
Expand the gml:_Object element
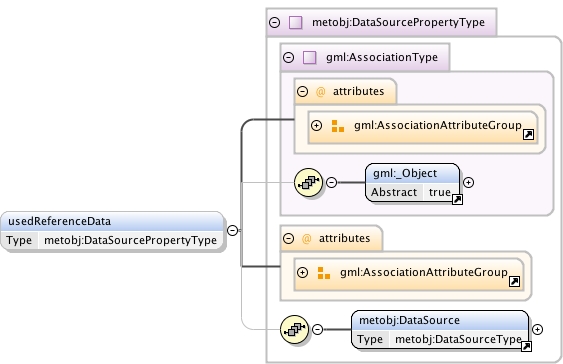coord(468,182)
